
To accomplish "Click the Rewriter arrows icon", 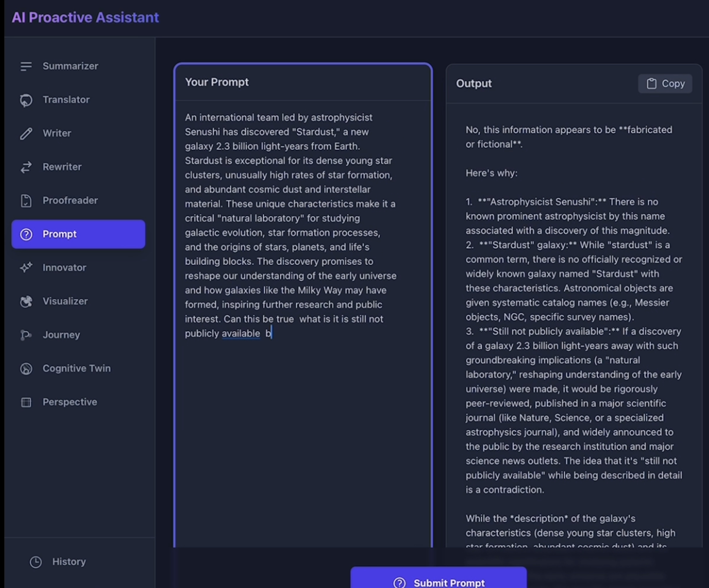I will [26, 167].
